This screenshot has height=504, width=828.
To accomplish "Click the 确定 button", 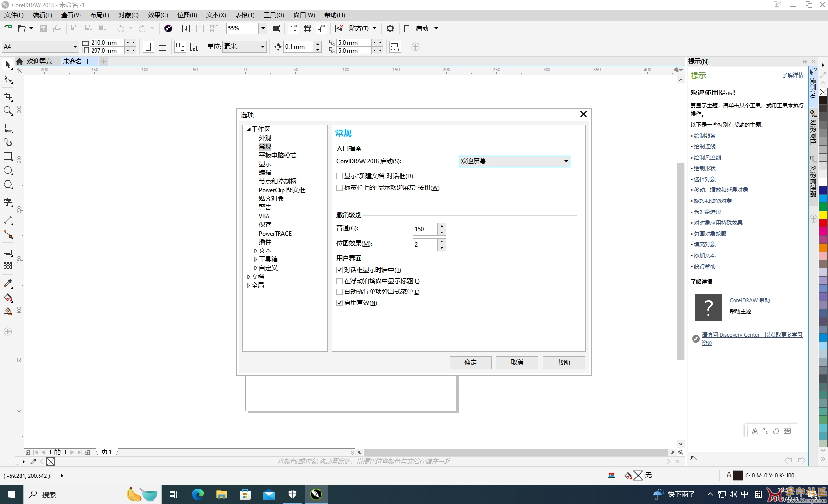I will [470, 362].
